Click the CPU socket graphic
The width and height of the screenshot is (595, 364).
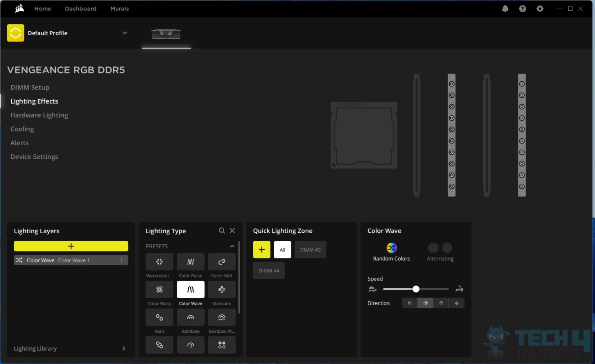tap(364, 135)
